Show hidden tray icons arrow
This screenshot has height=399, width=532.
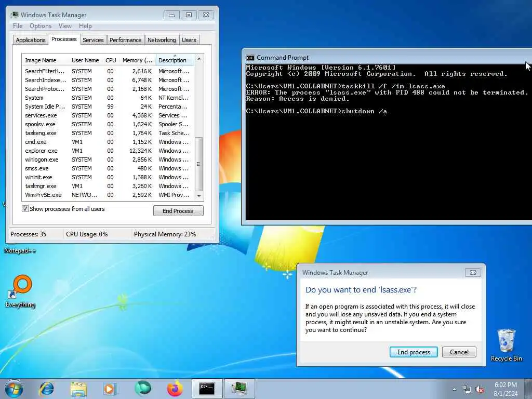[454, 390]
